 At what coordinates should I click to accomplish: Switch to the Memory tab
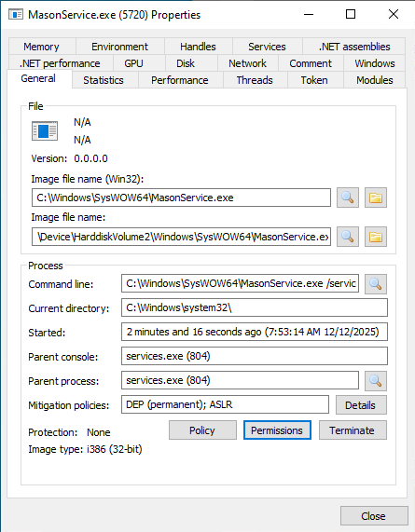pos(41,47)
